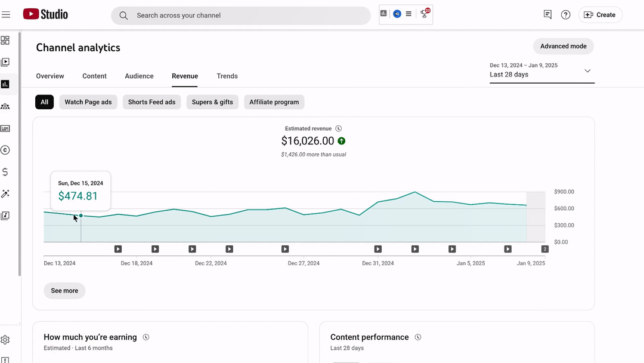The image size is (644, 363).
Task: Open the Settings gear in sidebar
Action: 5,340
